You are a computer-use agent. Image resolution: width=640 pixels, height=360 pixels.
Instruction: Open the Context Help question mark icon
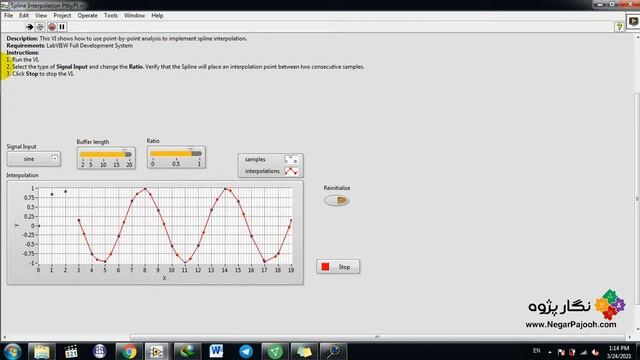coord(619,27)
